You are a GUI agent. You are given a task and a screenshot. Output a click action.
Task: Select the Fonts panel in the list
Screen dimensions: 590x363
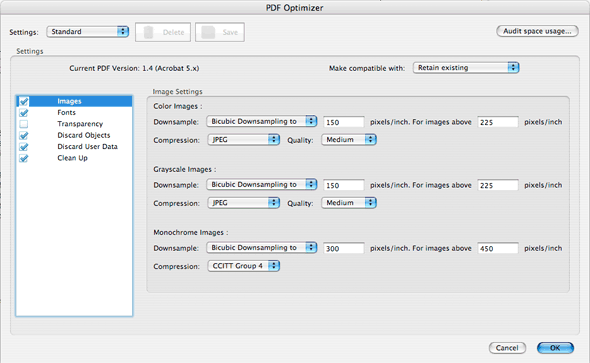74,112
